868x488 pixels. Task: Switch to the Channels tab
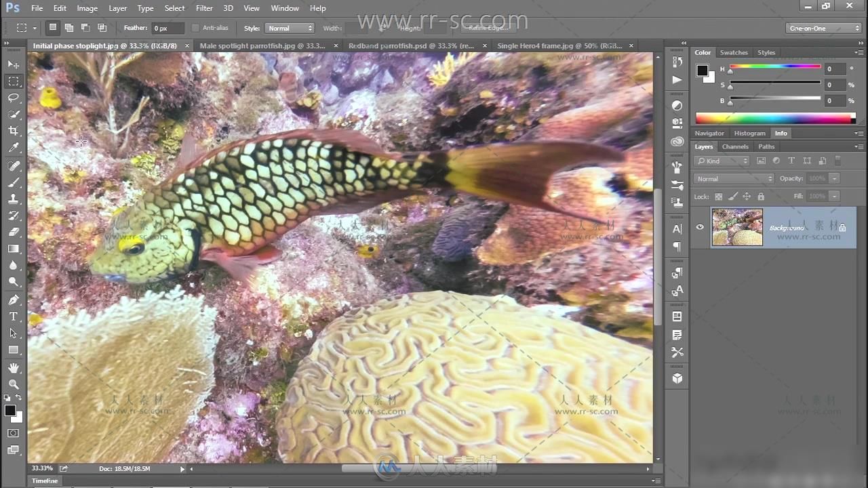(735, 146)
